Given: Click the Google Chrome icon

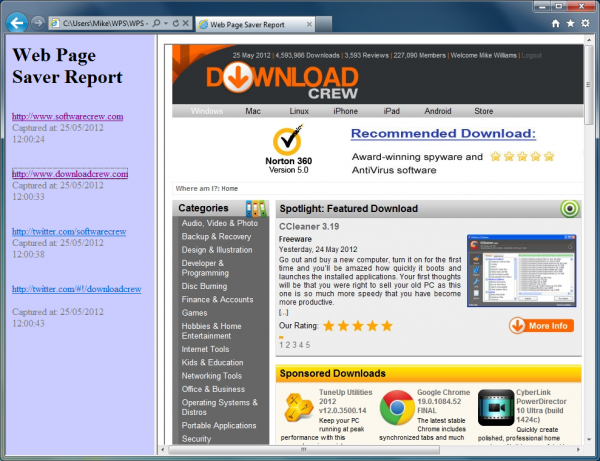Looking at the screenshot, I should point(397,408).
